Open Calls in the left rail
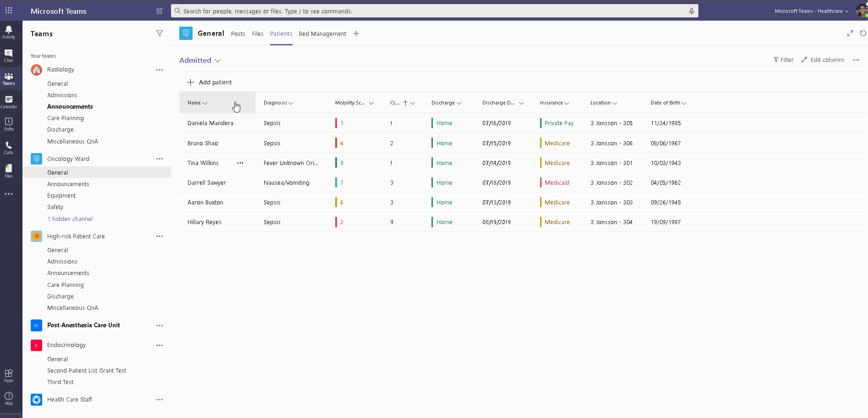Viewport: 868px width, 418px height. (9, 148)
